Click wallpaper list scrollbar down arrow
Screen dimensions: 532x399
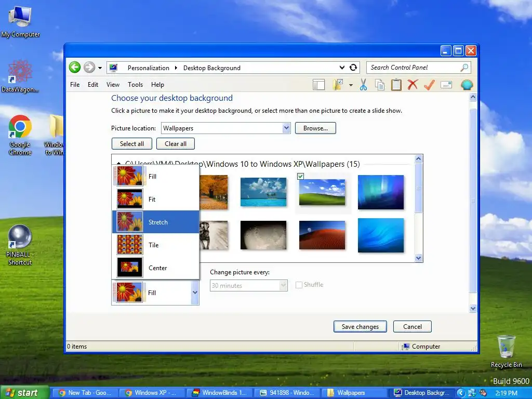point(419,258)
